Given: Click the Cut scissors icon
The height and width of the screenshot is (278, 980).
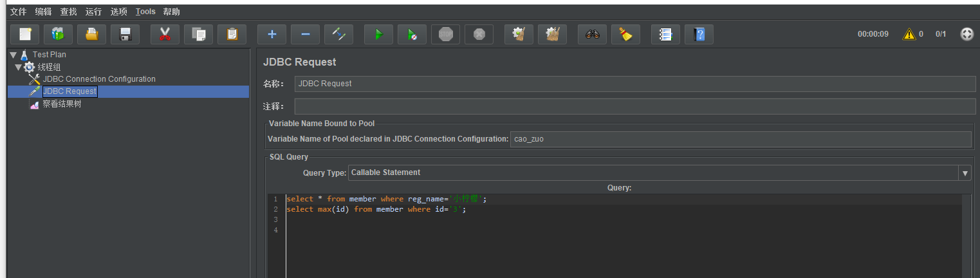Looking at the screenshot, I should 165,35.
